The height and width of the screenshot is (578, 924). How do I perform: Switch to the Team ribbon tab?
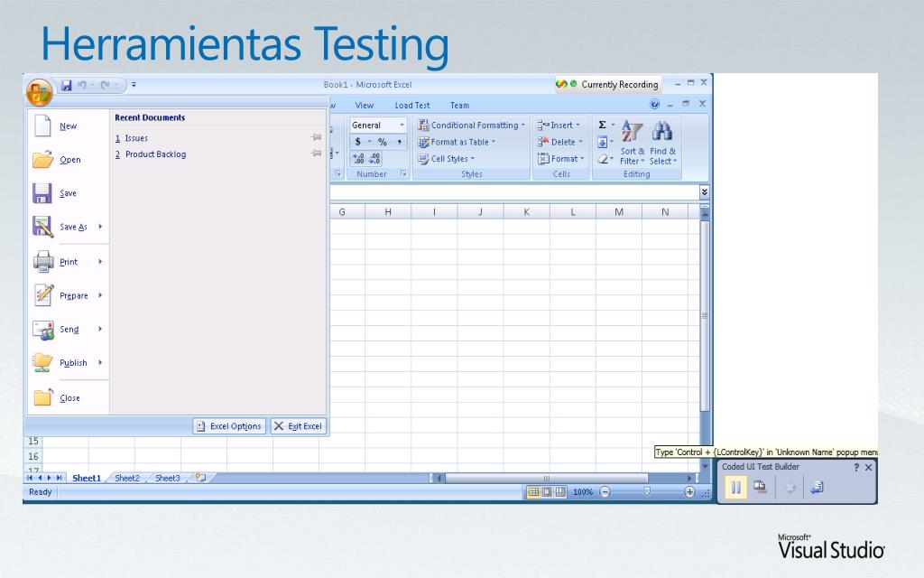[x=459, y=106]
